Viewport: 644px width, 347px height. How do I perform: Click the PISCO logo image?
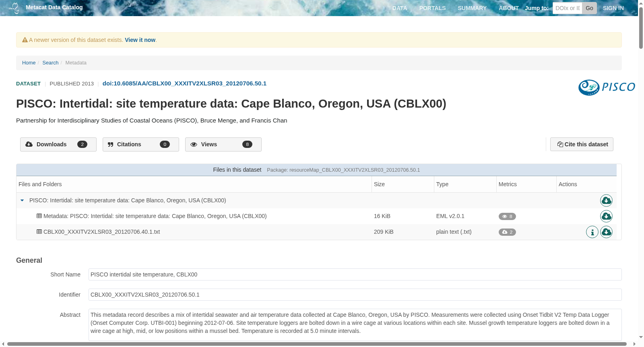(x=607, y=87)
